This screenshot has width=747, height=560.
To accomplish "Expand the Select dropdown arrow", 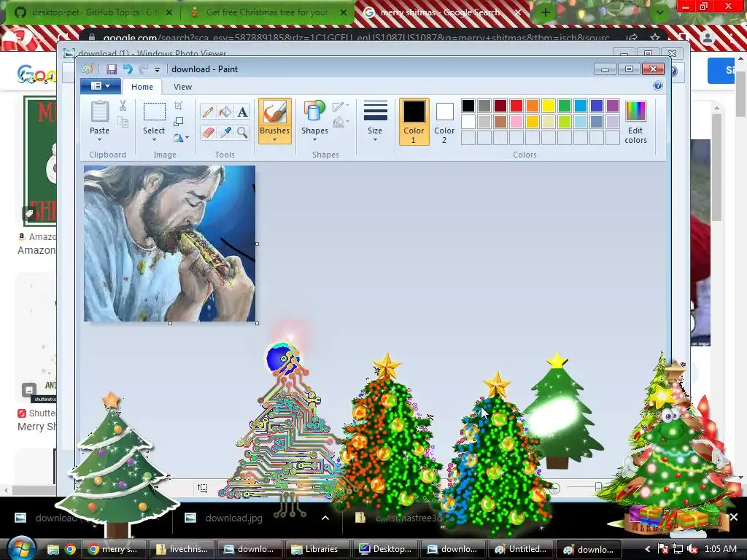I will [155, 139].
